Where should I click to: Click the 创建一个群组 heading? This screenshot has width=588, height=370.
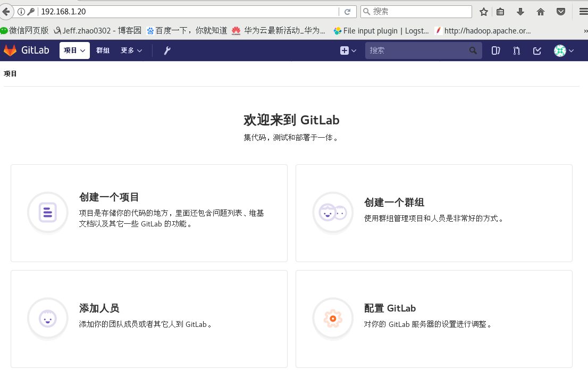click(394, 203)
